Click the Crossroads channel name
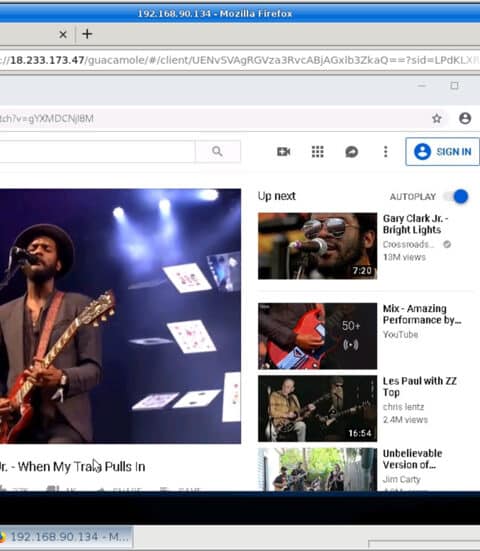 [409, 244]
